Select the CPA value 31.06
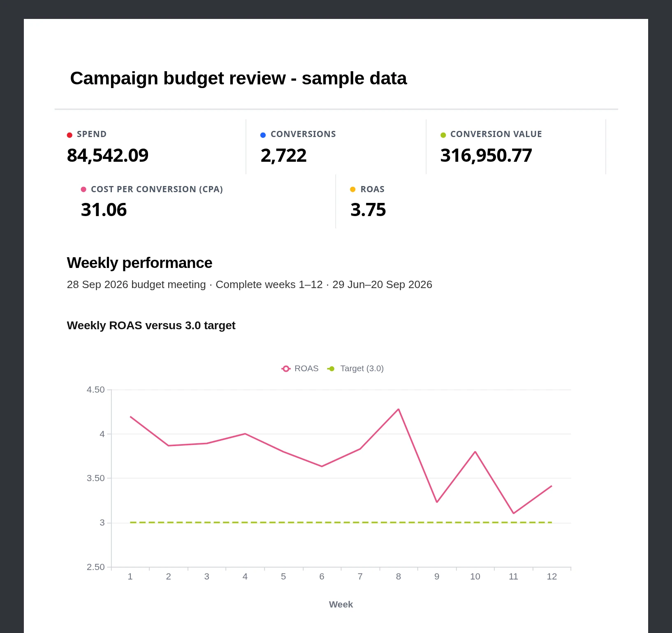This screenshot has height=633, width=672. pos(104,210)
